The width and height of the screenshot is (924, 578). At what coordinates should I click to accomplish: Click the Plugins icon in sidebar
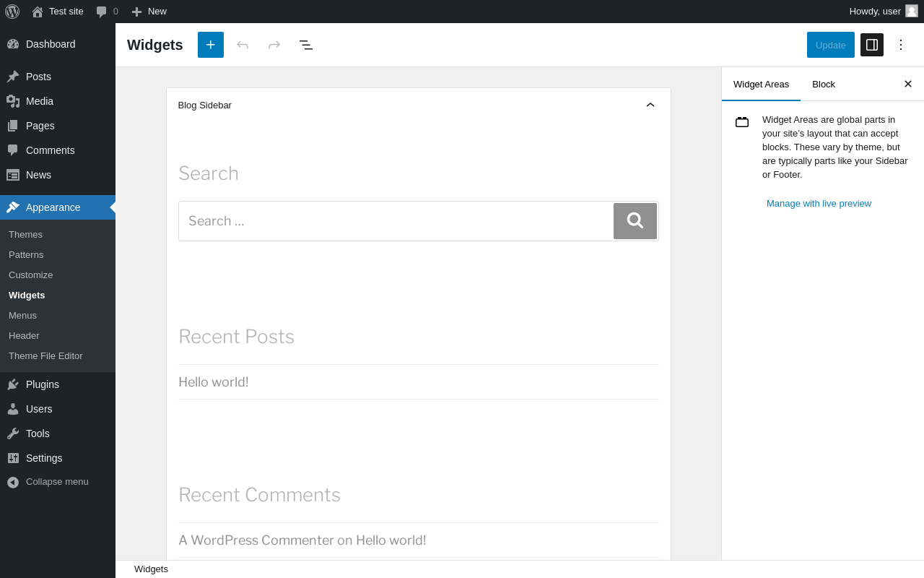click(13, 384)
